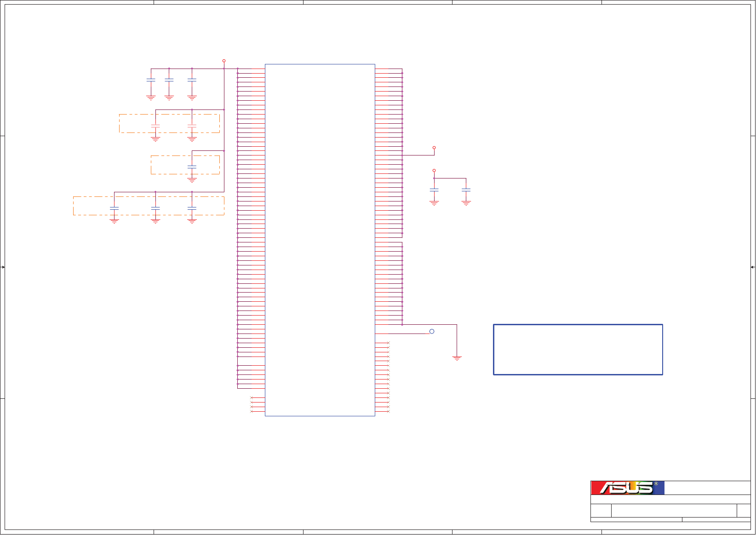Select the blue-bordered empty note box
This screenshot has height=535, width=756.
(578, 350)
